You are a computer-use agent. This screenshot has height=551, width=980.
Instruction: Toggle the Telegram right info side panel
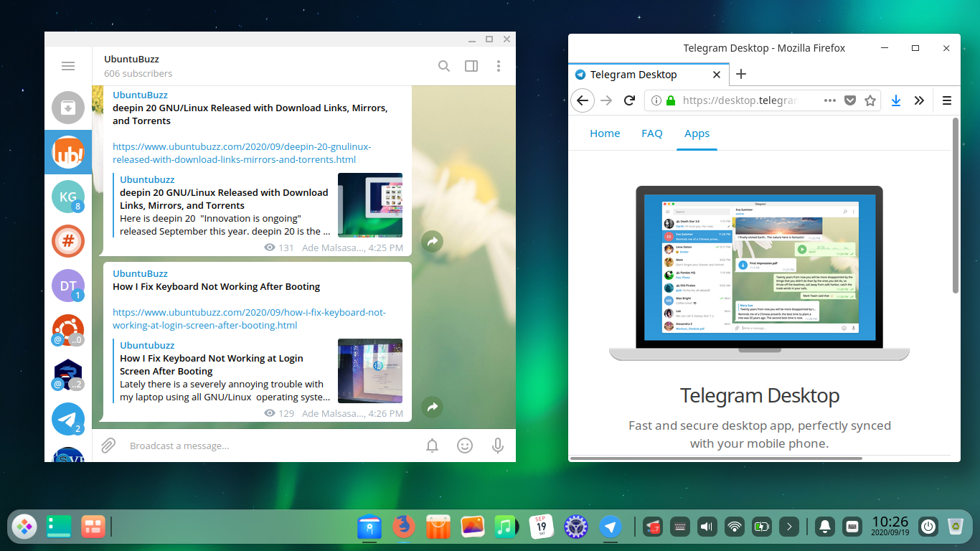471,66
